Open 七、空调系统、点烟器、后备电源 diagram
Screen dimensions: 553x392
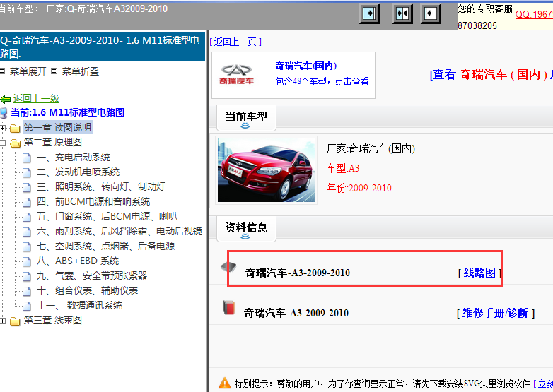click(106, 246)
